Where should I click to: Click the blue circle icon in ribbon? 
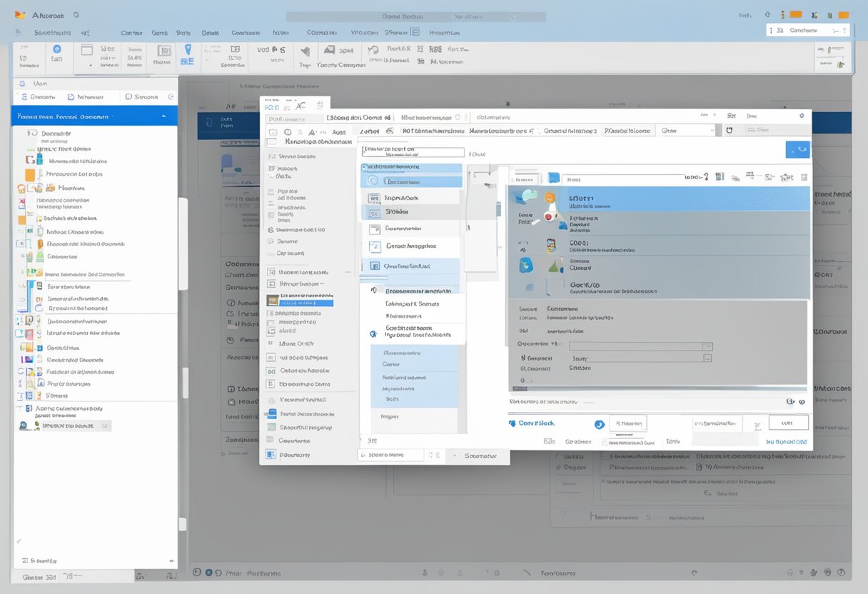tap(57, 49)
